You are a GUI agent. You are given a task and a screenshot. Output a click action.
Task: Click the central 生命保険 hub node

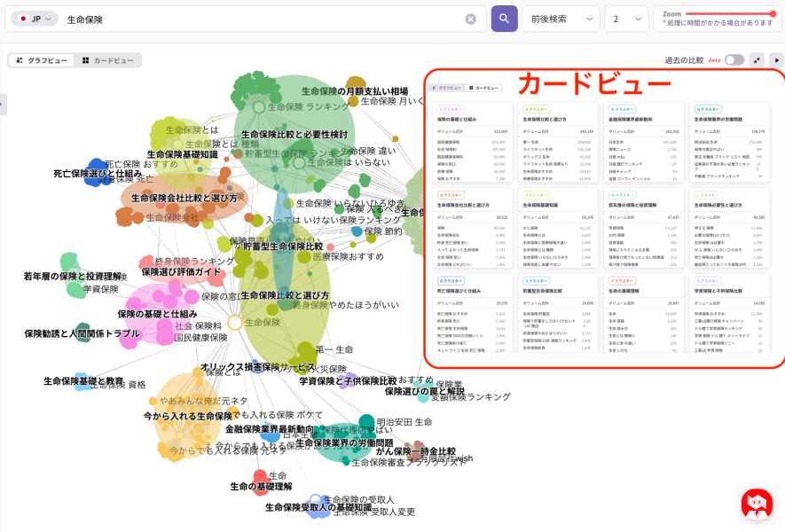click(235, 323)
